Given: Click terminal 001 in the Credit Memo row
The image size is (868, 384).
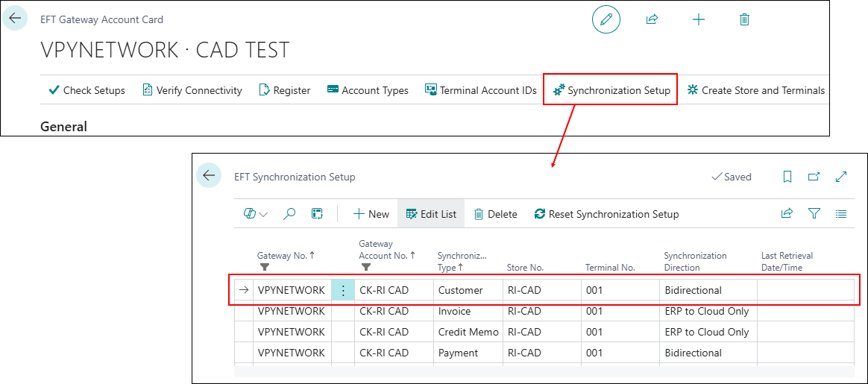Looking at the screenshot, I should pyautogui.click(x=620, y=332).
